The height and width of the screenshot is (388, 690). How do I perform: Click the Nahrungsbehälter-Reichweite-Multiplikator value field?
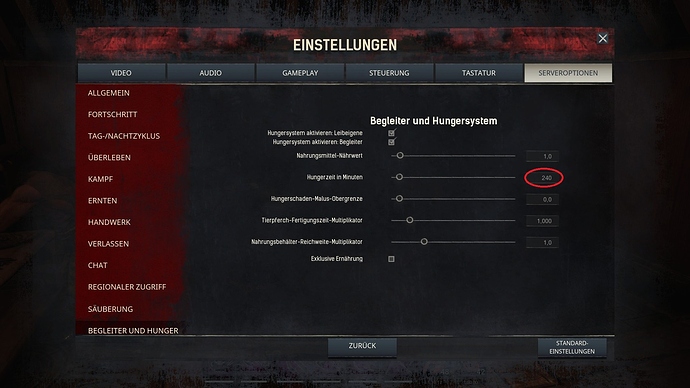(x=543, y=242)
